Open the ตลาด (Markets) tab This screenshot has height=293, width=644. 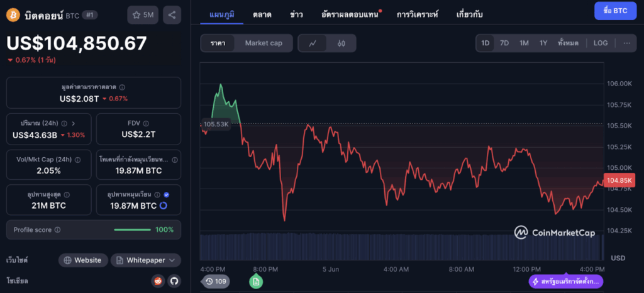262,13
